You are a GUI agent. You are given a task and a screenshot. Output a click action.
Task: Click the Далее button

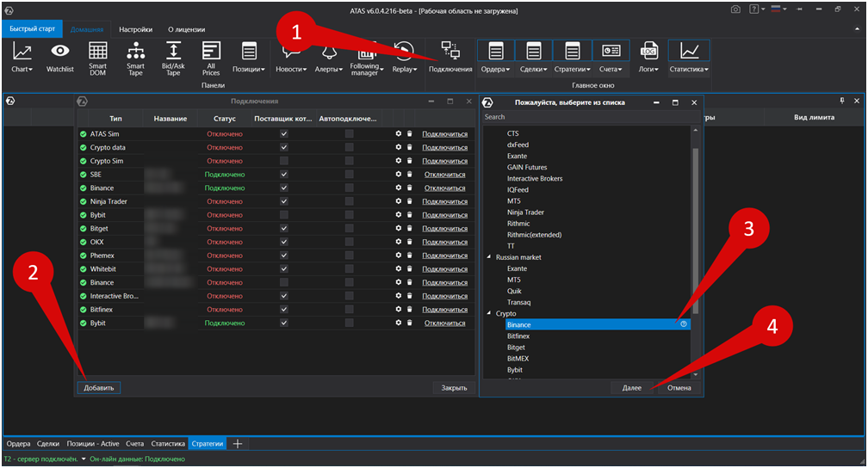(632, 388)
